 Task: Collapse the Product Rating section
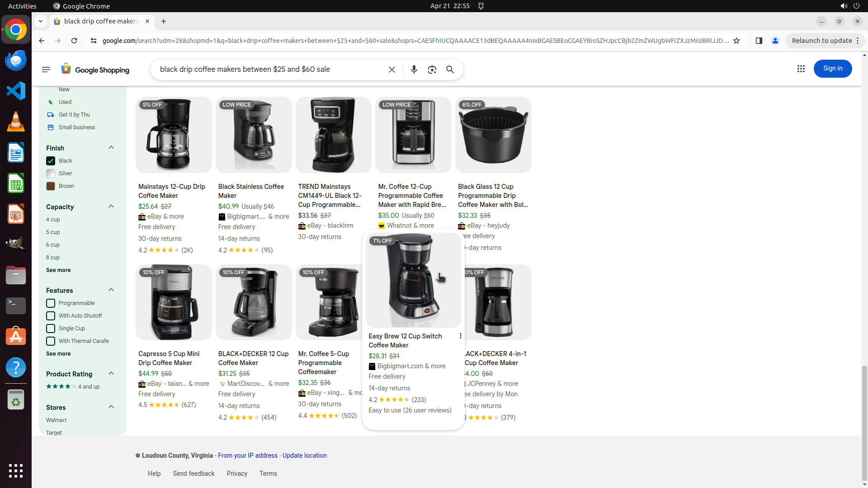coord(111,374)
